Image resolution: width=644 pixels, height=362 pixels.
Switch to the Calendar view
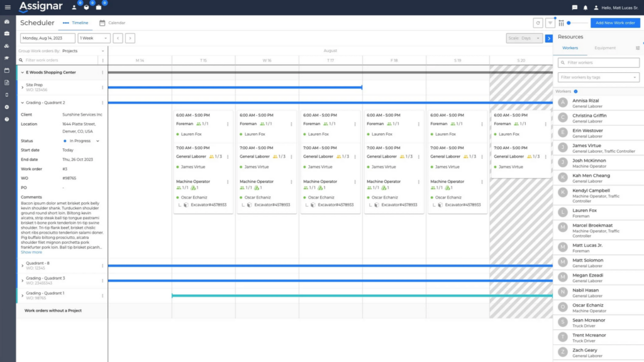click(112, 22)
